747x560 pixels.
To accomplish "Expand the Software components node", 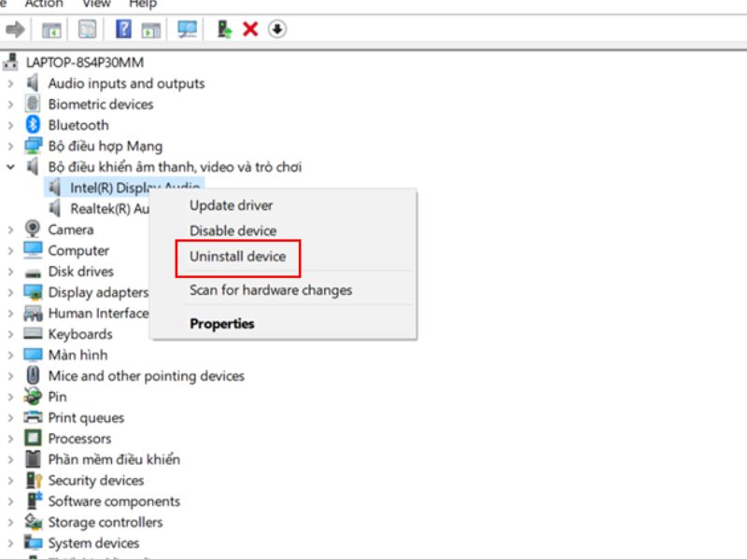I will click(10, 501).
